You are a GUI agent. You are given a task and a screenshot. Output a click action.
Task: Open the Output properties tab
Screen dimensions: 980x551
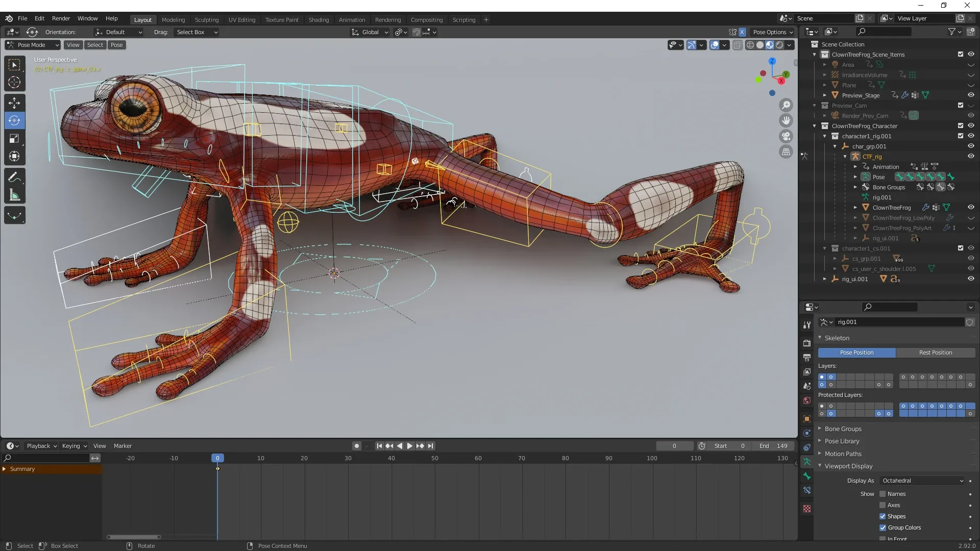(807, 358)
